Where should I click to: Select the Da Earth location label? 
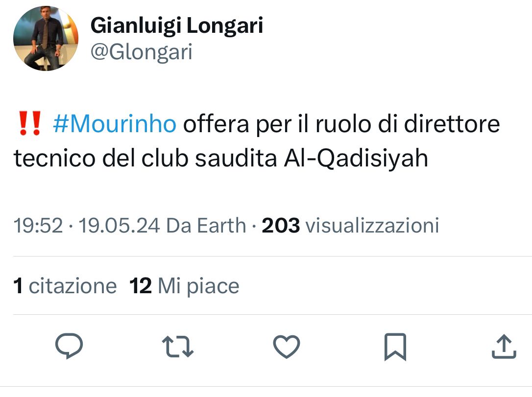(206, 226)
